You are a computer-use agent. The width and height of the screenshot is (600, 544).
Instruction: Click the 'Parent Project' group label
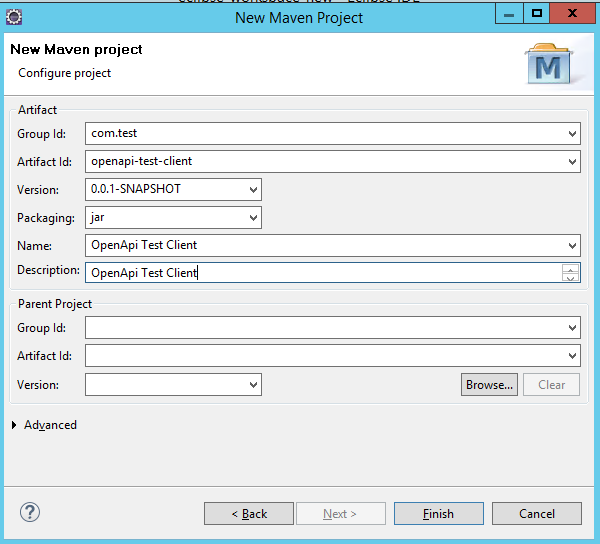coord(55,304)
